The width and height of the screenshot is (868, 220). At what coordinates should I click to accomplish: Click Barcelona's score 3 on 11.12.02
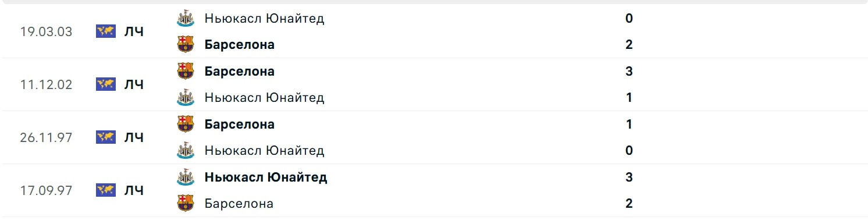[x=629, y=71]
